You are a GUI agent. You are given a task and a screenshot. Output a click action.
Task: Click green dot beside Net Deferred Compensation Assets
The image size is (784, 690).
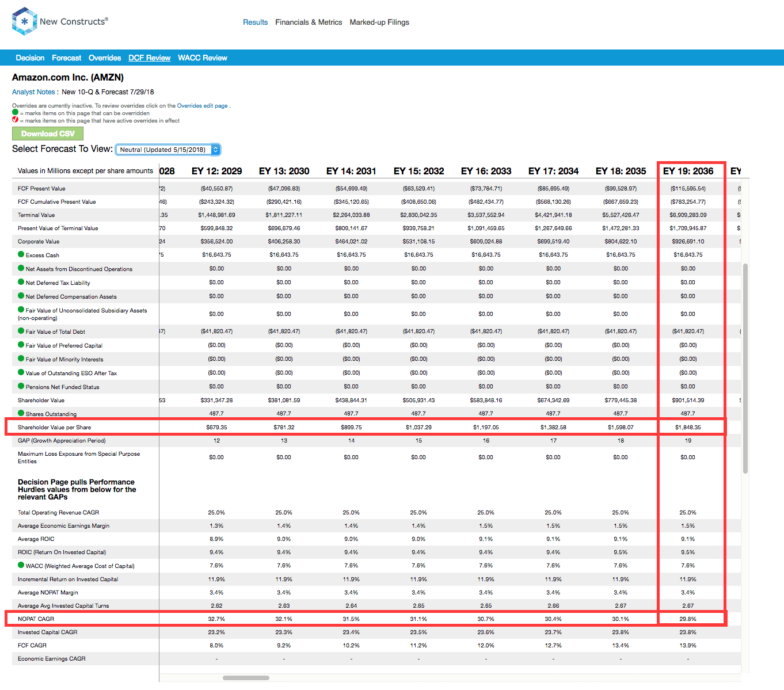pos(21,296)
